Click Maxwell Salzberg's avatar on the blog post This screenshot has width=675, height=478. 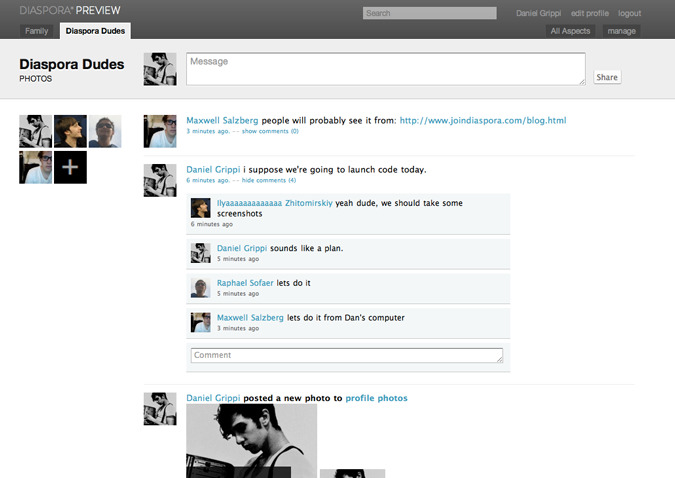(160, 131)
